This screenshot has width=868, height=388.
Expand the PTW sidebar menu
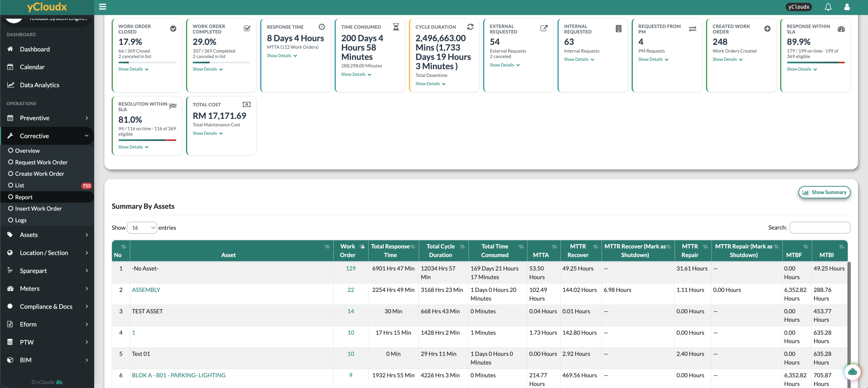pos(47,342)
